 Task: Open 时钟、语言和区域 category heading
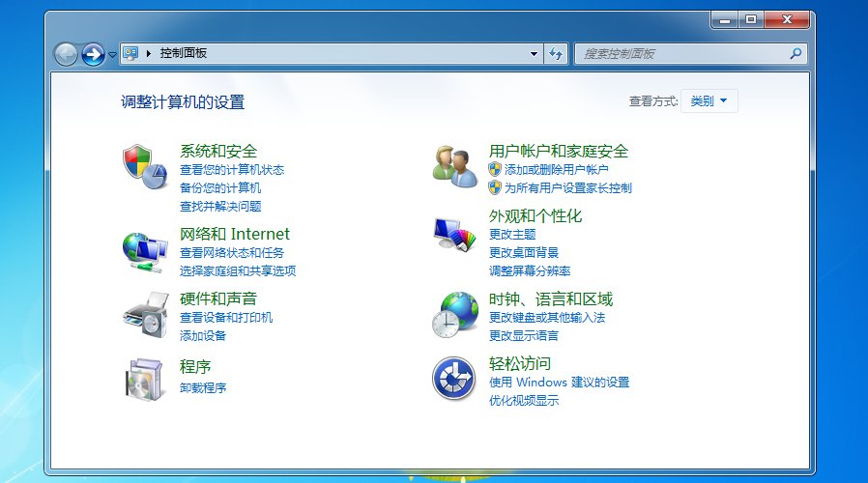pos(550,299)
